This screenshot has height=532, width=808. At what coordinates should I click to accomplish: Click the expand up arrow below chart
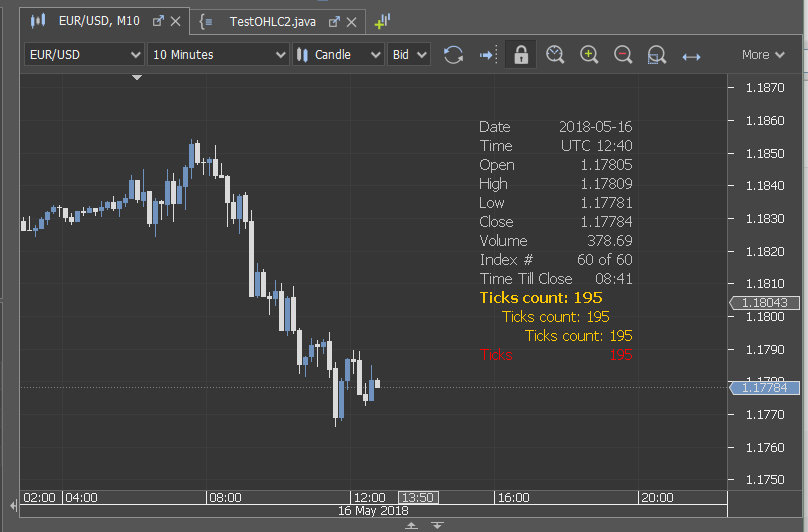pyautogui.click(x=411, y=525)
